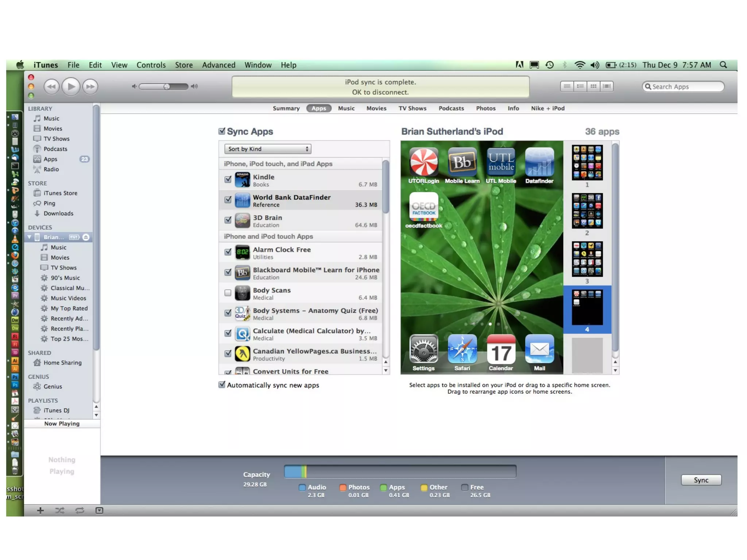This screenshot has width=747, height=560.
Task: Switch to cover flow view icon
Action: click(x=607, y=86)
